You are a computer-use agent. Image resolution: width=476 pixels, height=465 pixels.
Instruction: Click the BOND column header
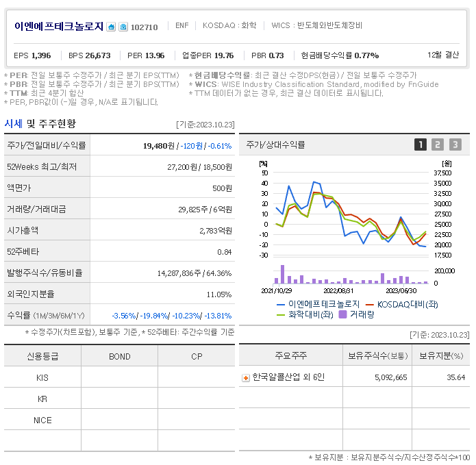point(120,356)
